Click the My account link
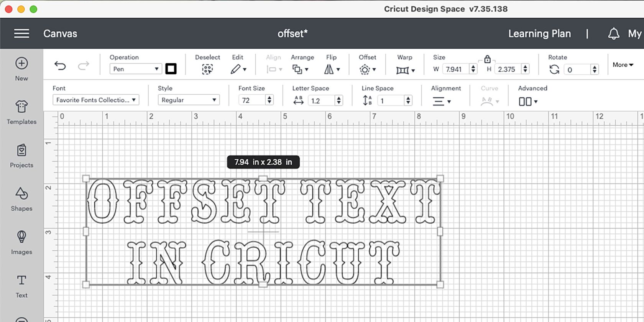The width and height of the screenshot is (644, 322). (x=635, y=34)
